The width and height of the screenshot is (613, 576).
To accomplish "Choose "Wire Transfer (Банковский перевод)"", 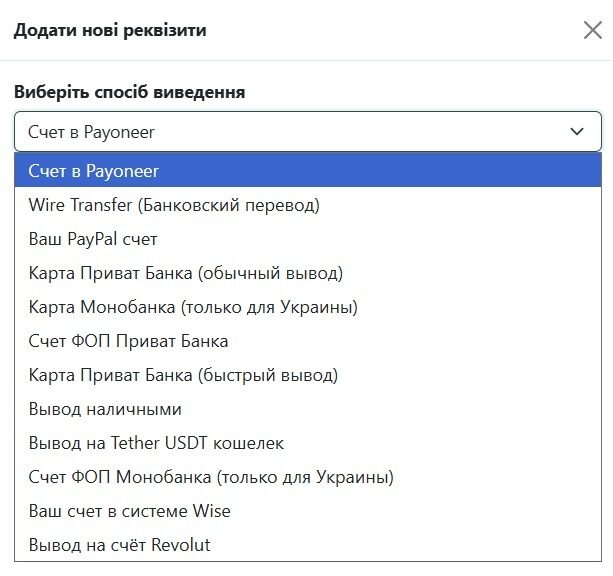I will [308, 205].
